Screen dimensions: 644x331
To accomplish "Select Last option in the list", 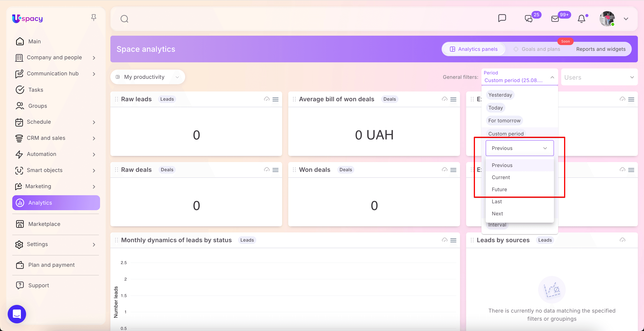I will coord(519,202).
